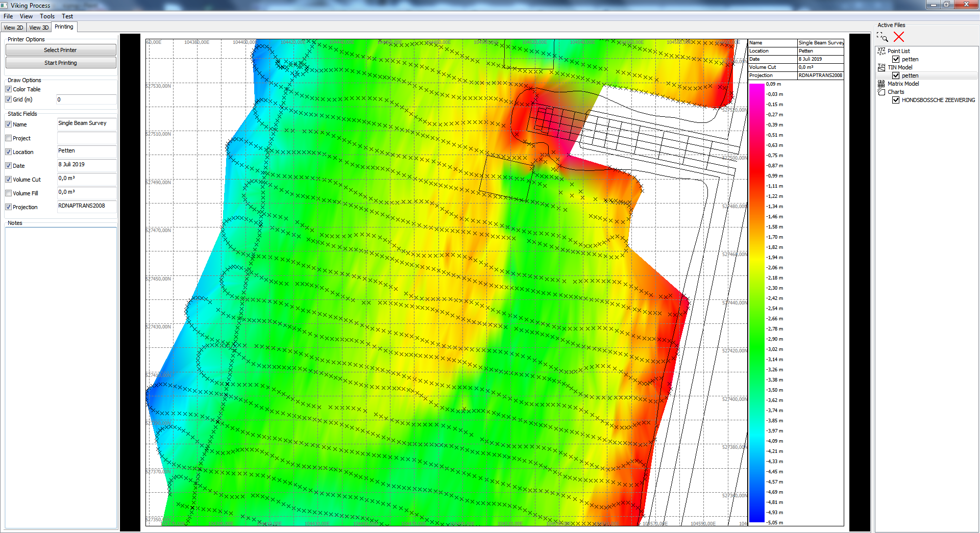980x533 pixels.
Task: Click the Date field '8 Juli 2019'
Action: pyautogui.click(x=87, y=165)
